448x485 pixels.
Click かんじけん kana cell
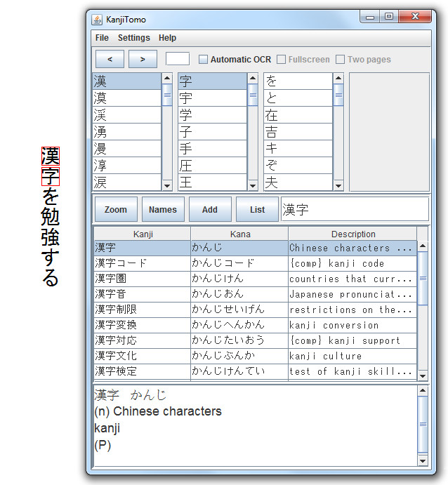239,279
